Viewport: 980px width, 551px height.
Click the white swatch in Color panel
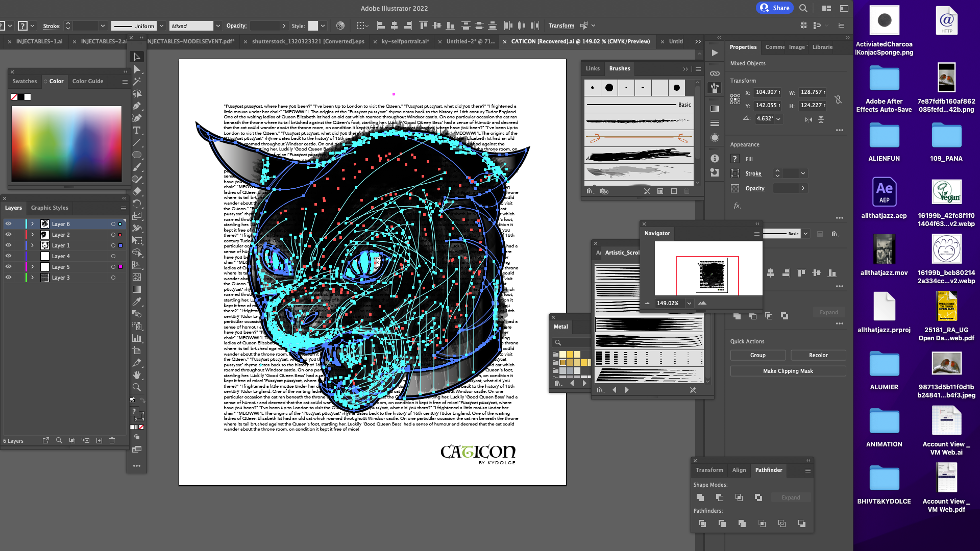click(28, 97)
